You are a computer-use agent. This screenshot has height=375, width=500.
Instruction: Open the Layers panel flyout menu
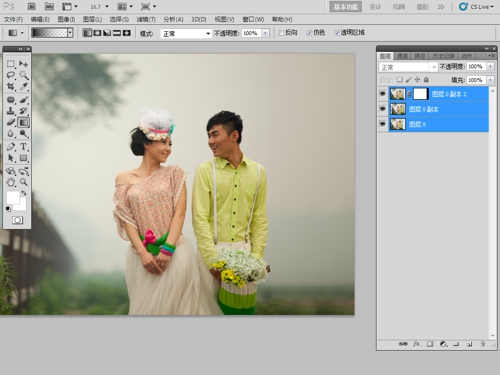coord(491,56)
